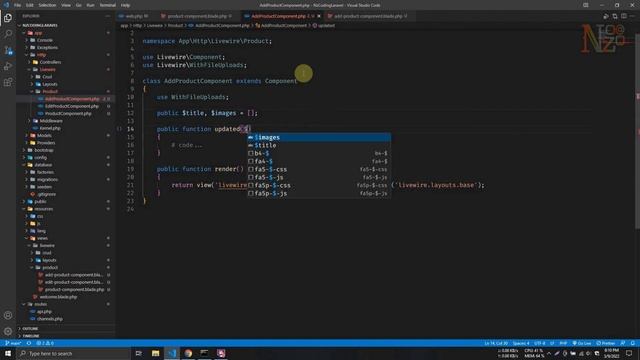
Task: Click the Ln 14 cursor position indicator
Action: tap(496, 343)
